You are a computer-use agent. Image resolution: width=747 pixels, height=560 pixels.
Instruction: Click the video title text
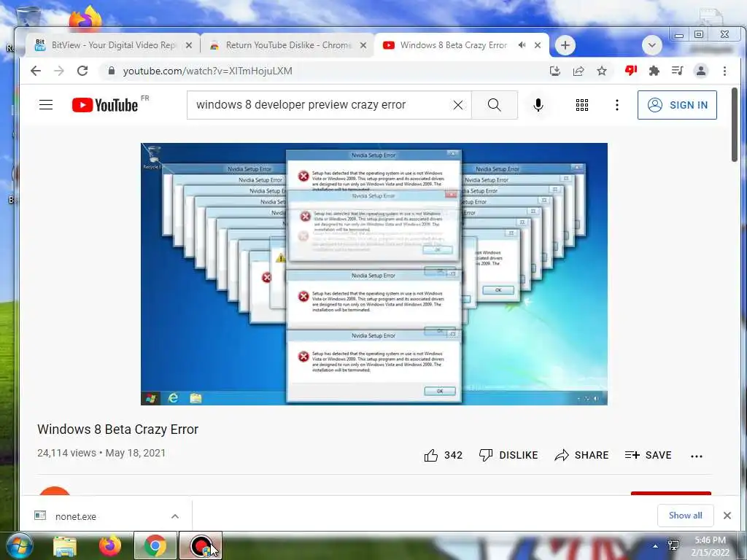(117, 429)
